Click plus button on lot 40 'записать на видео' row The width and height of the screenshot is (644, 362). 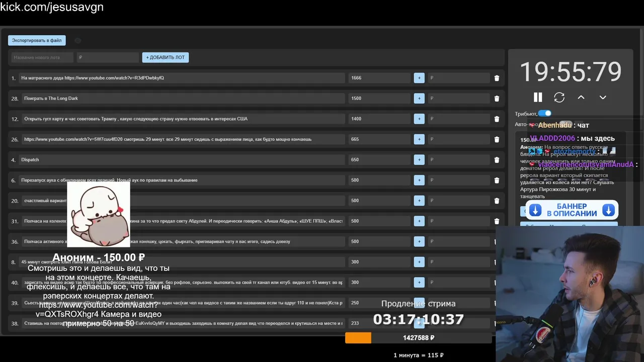pos(419,283)
